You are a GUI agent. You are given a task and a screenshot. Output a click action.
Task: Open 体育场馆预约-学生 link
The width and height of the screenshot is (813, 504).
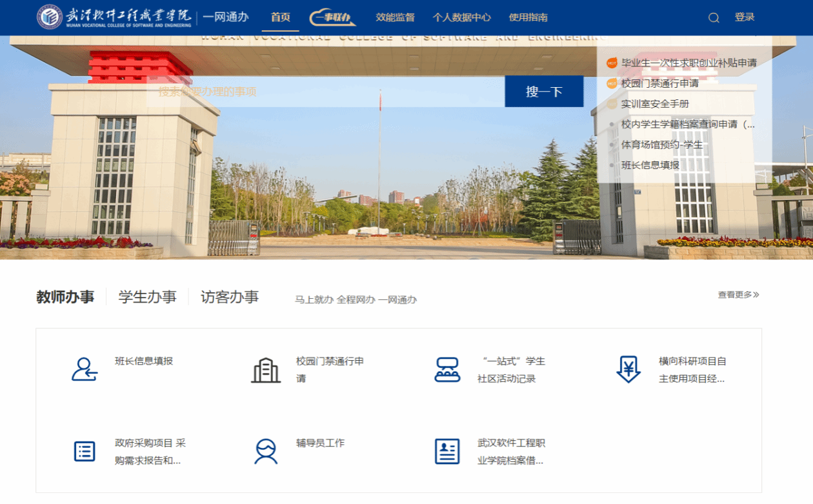tap(661, 145)
